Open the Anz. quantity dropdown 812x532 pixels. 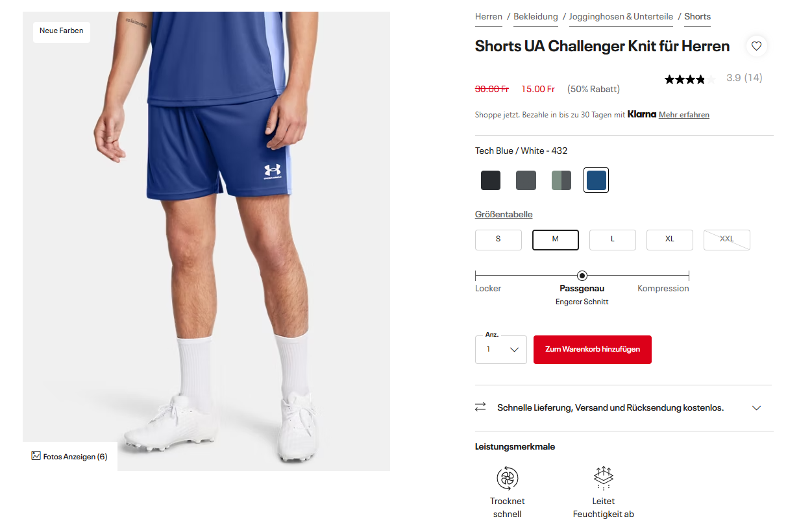[x=501, y=350]
